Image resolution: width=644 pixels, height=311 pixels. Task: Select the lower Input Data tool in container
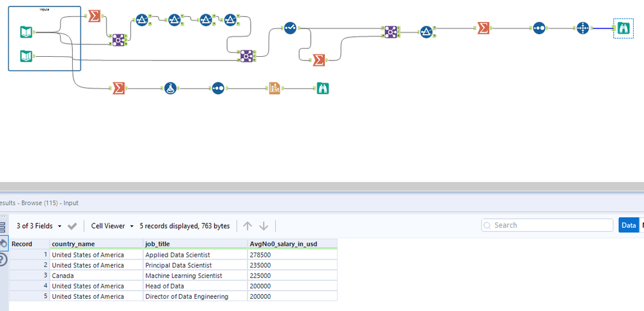click(x=26, y=56)
